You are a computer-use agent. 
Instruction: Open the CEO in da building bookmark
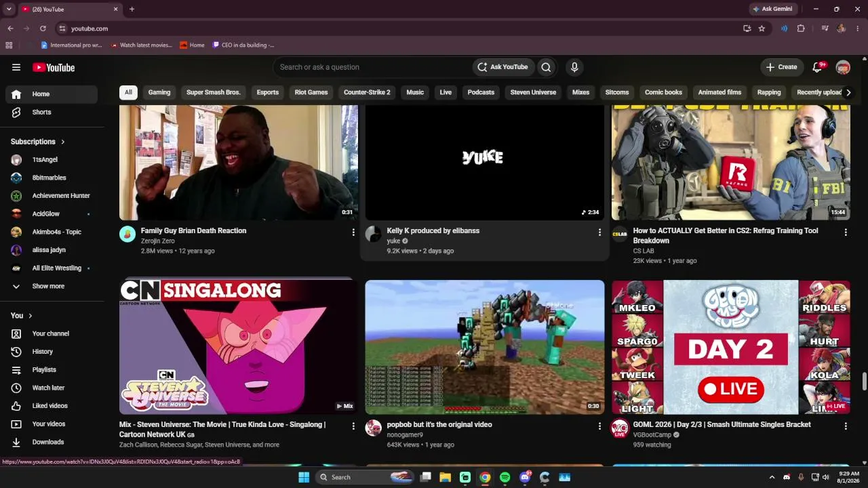(243, 45)
